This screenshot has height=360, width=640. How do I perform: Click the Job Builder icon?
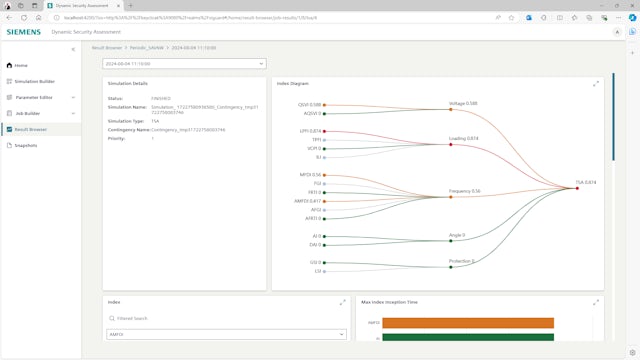click(9, 113)
